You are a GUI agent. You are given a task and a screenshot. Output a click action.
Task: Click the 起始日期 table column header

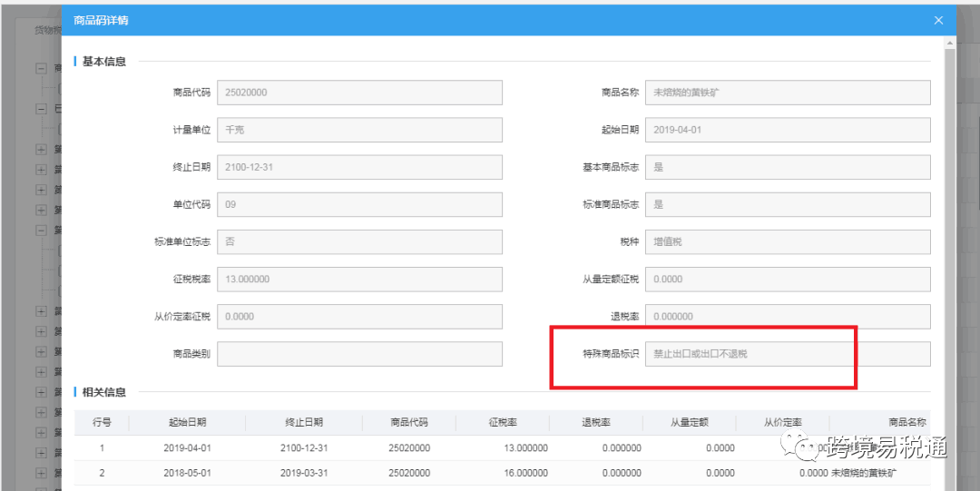188,422
